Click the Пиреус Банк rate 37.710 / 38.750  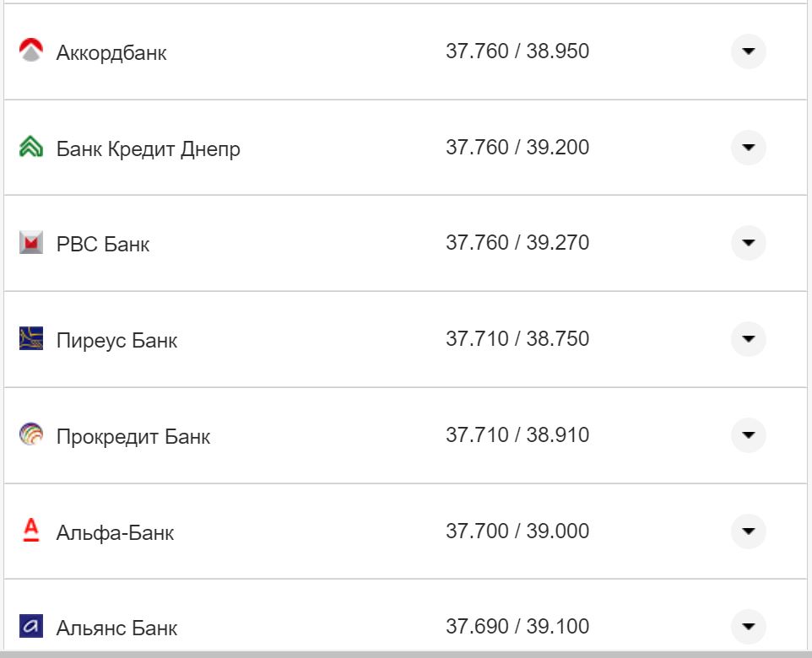(x=517, y=339)
